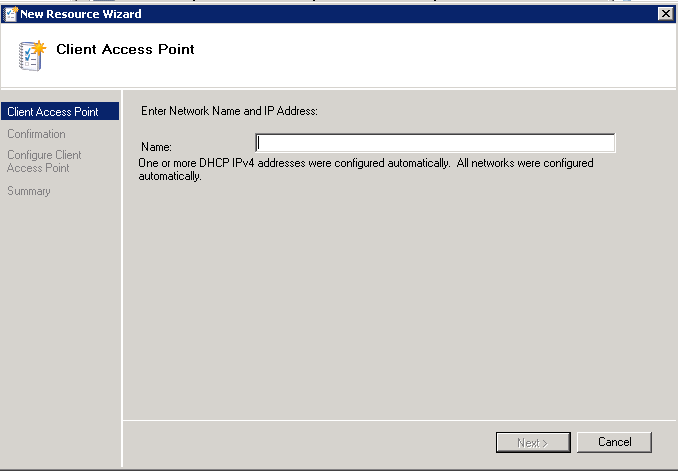Jump to the Summary step
The height and width of the screenshot is (471, 678).
point(28,191)
